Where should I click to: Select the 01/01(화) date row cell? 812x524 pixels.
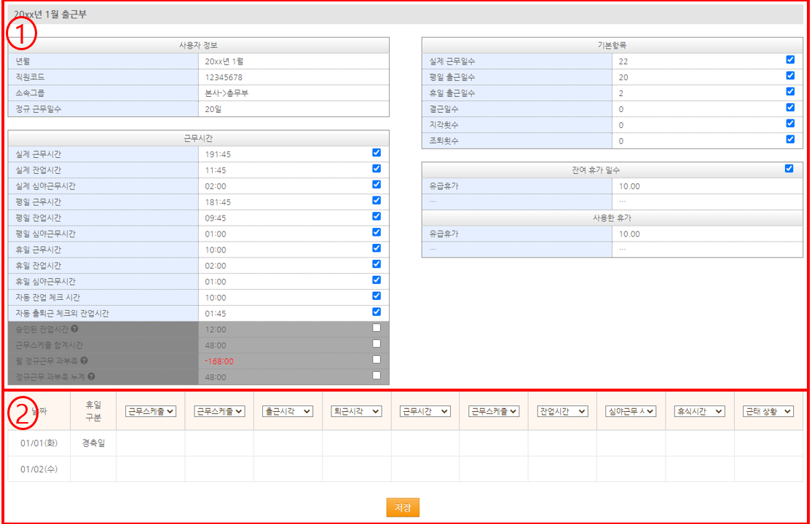coord(39,442)
